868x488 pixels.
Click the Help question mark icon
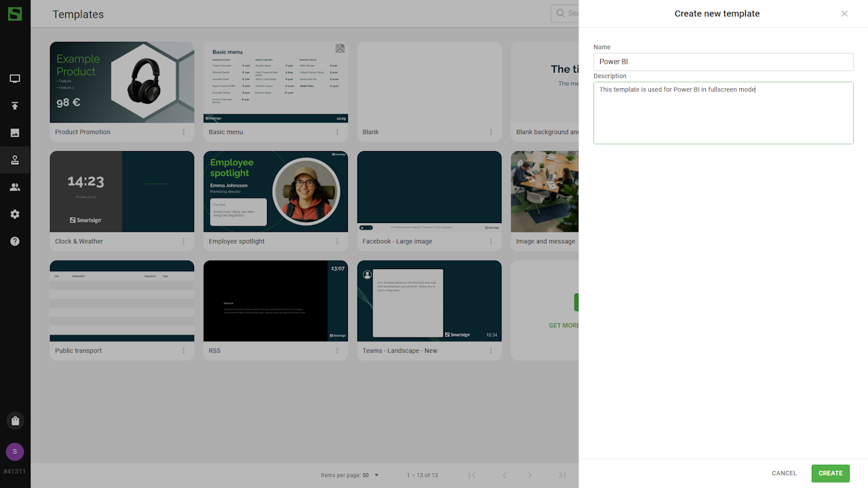[x=15, y=241]
